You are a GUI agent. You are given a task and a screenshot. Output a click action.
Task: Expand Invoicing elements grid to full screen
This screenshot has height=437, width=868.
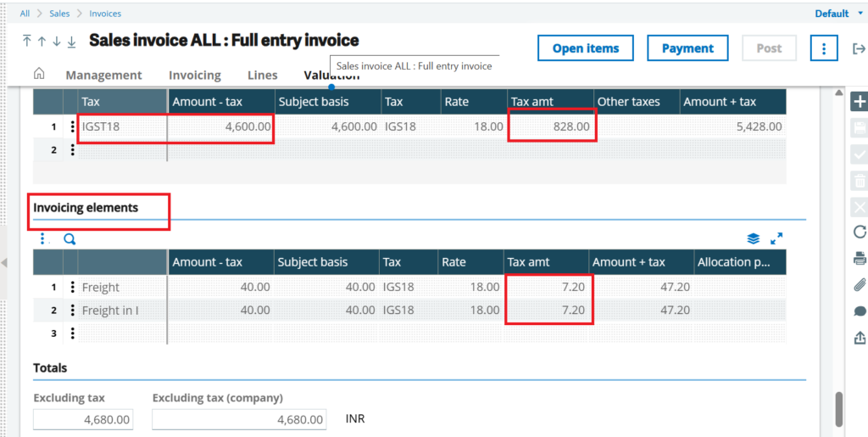tap(776, 238)
